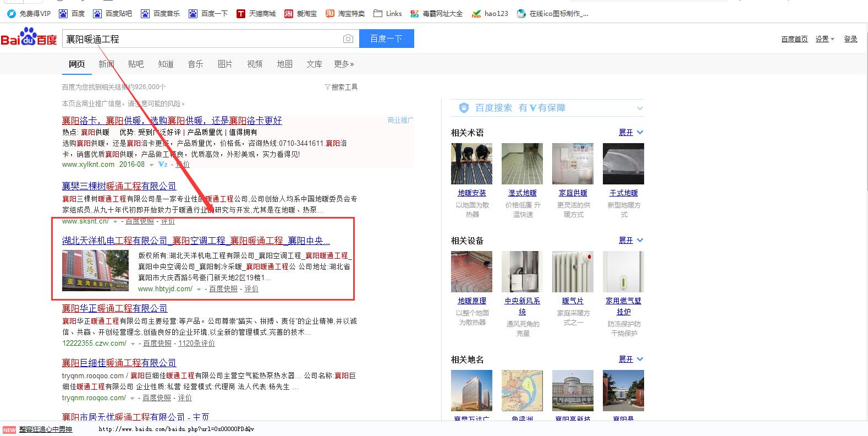Open the 襄阳华正暖通工程有限公司 result
The image size is (868, 436).
[x=114, y=308]
